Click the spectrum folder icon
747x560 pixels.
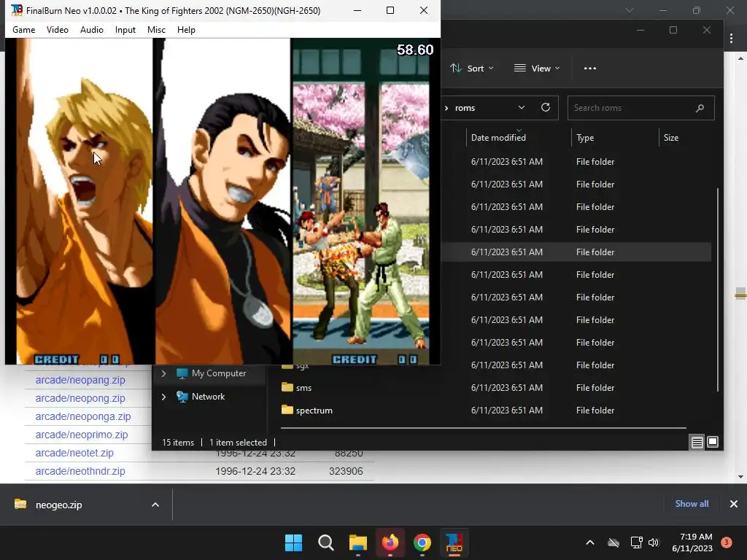[287, 410]
